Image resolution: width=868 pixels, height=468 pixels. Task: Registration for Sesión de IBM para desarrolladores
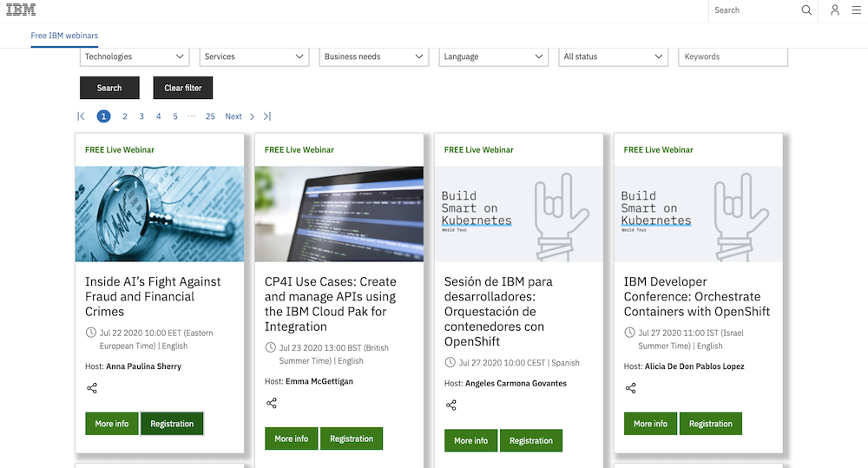(x=531, y=441)
